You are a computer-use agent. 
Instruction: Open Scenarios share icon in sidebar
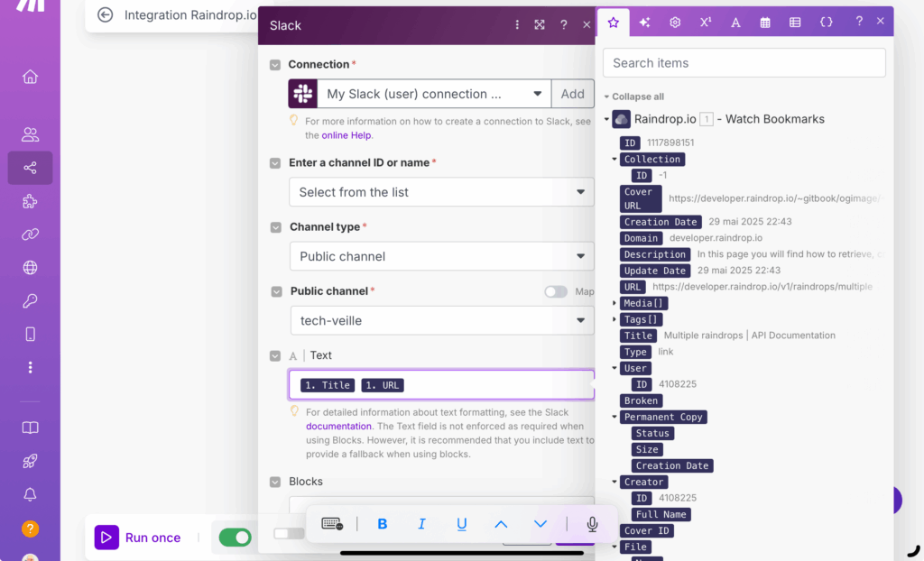30,168
